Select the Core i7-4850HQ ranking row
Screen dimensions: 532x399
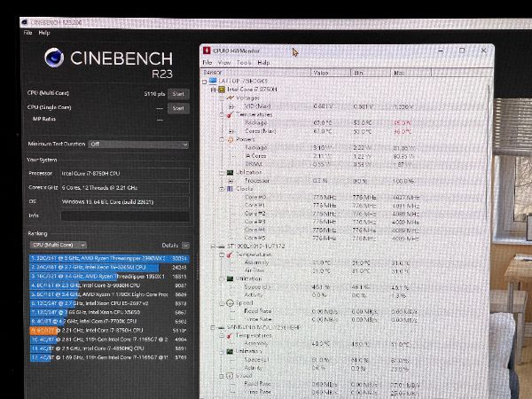click(x=109, y=348)
